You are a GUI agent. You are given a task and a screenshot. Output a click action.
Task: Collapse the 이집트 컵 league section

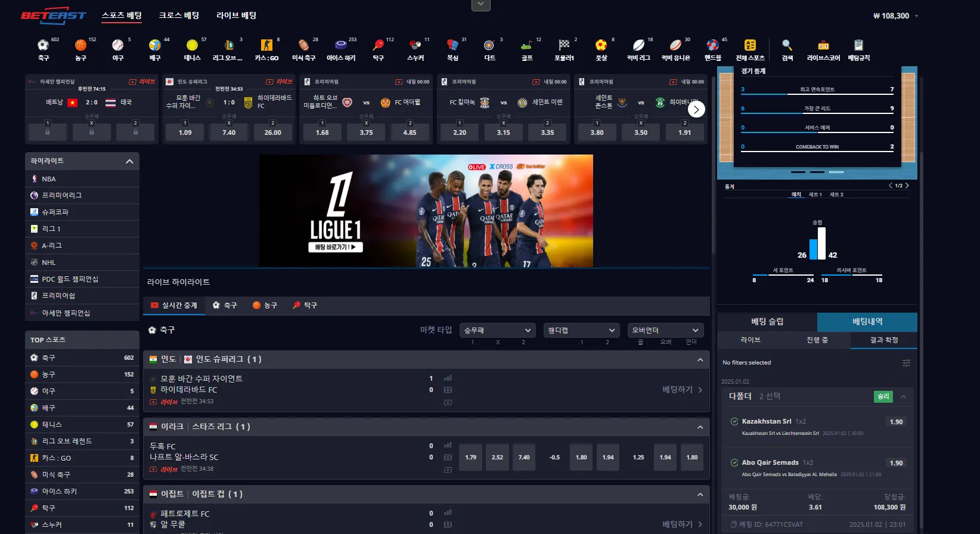pyautogui.click(x=700, y=494)
